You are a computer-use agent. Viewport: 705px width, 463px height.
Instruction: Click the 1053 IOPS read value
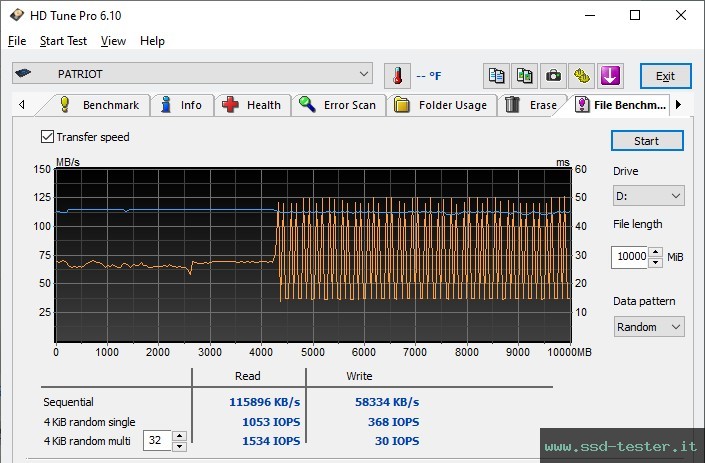tap(271, 422)
